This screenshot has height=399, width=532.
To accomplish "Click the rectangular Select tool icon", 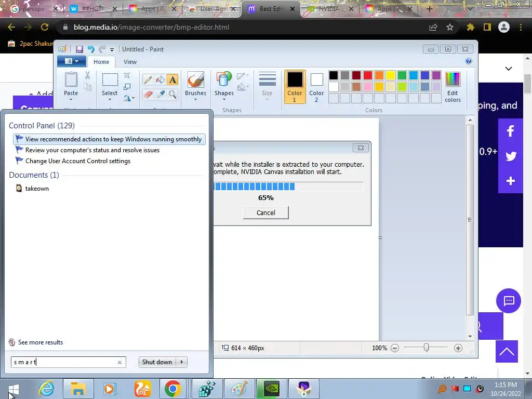I will [110, 79].
